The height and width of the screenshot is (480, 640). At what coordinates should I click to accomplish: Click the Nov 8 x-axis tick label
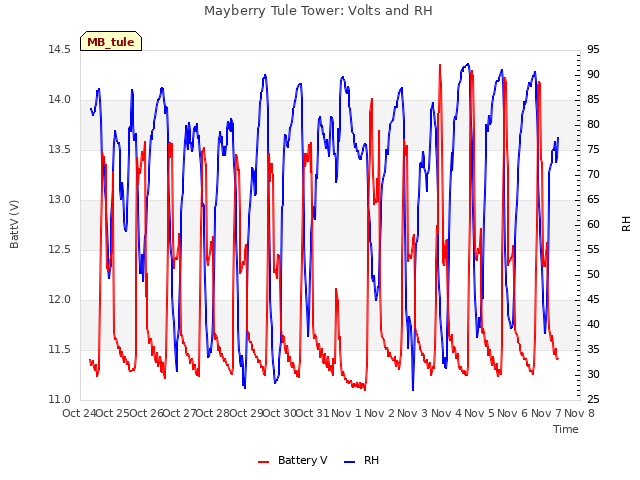(579, 413)
